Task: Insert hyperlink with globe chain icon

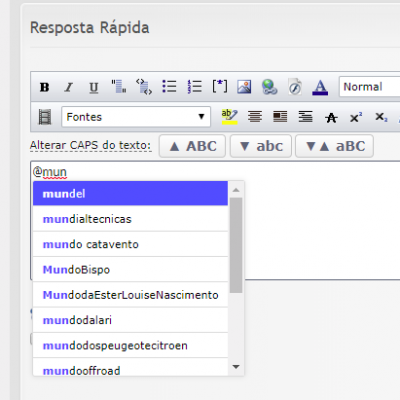Action: 269,87
